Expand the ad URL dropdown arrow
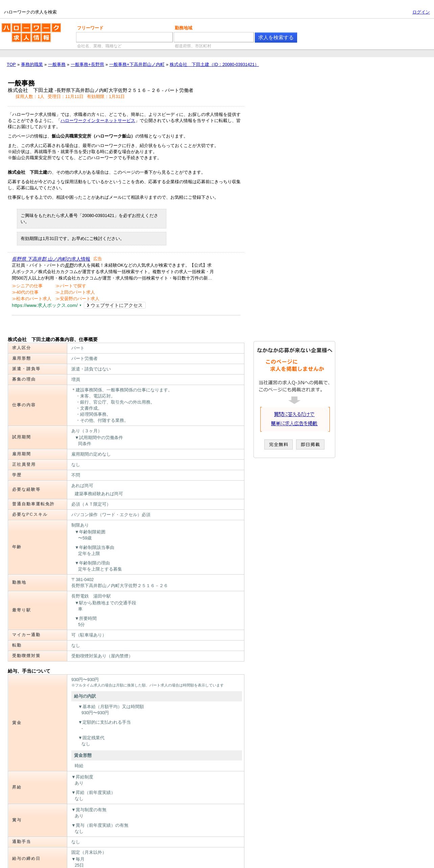The width and height of the screenshot is (434, 868). point(80,305)
